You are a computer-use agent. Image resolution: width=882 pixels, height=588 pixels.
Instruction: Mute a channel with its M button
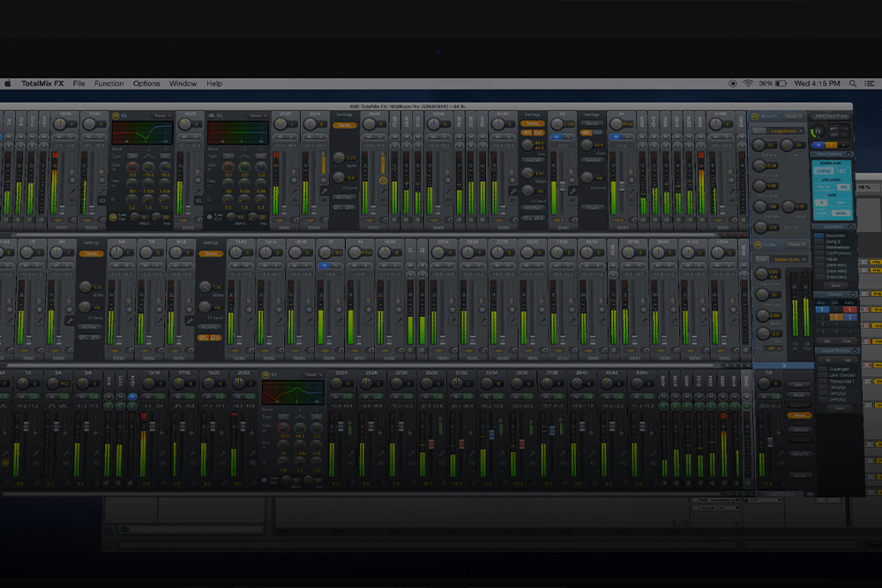[x=61, y=138]
